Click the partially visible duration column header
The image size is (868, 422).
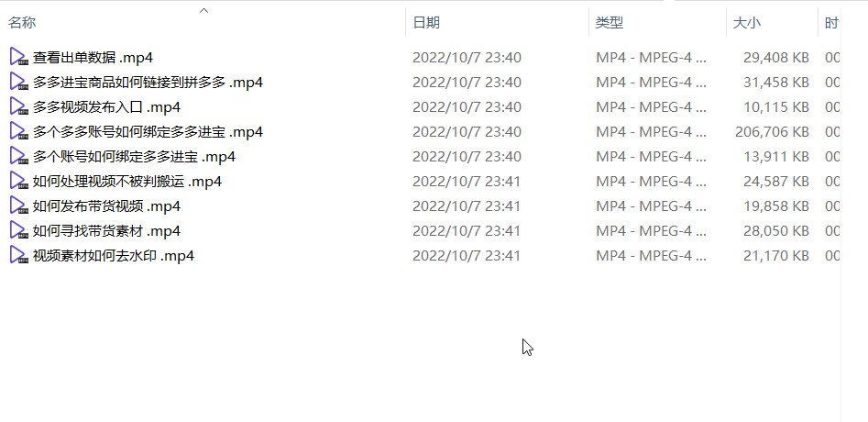pos(830,23)
